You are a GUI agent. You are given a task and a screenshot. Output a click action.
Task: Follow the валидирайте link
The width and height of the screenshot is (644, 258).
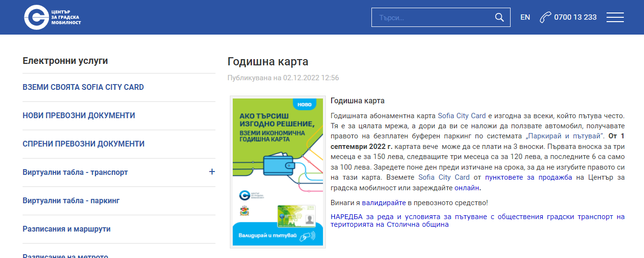(384, 203)
